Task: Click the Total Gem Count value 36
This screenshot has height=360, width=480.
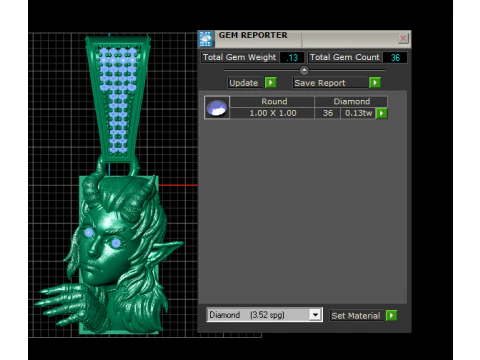Action: coord(395,57)
